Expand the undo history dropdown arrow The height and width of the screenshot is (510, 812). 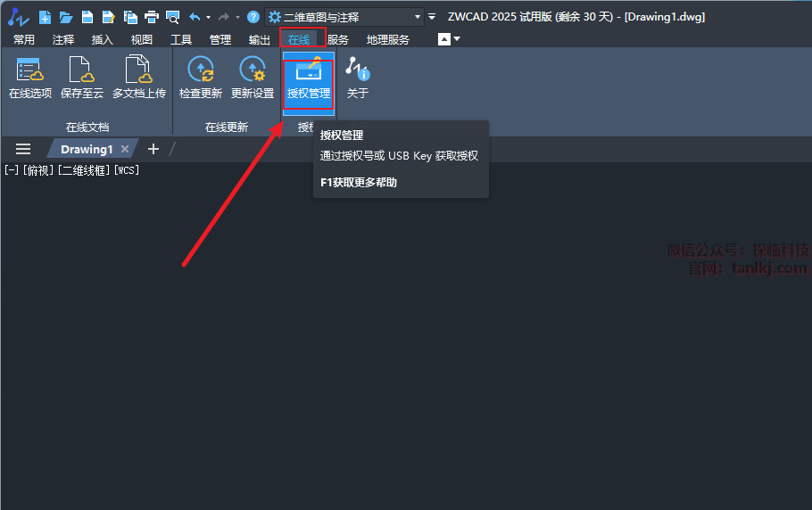click(x=208, y=17)
